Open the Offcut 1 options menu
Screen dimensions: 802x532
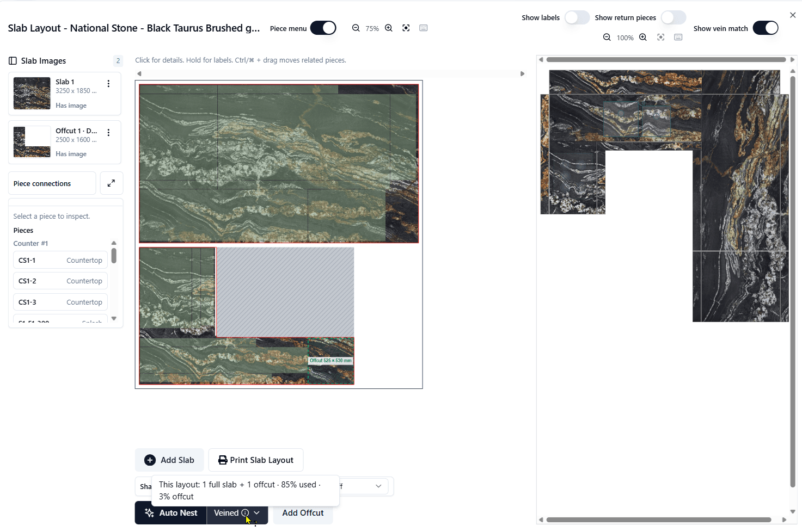point(108,133)
